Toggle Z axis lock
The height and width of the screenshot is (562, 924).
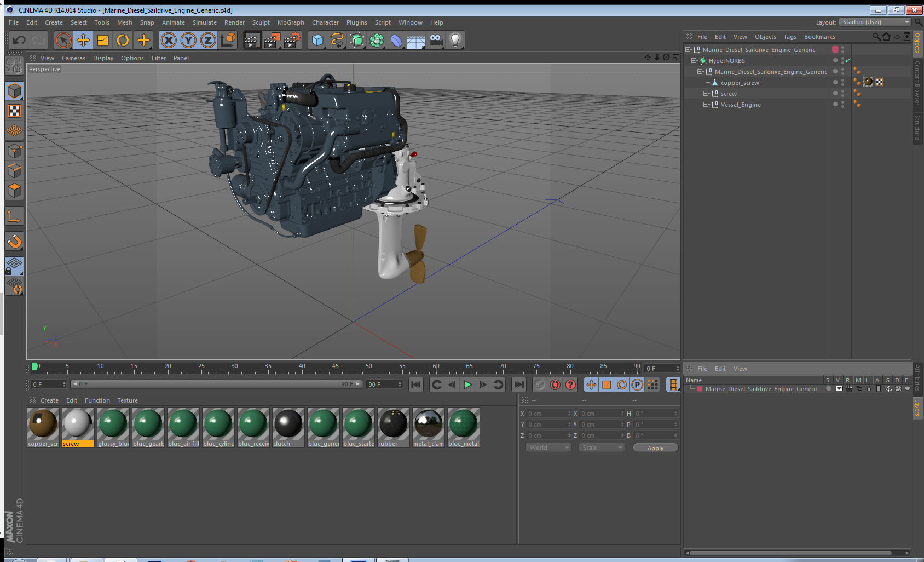click(x=208, y=40)
